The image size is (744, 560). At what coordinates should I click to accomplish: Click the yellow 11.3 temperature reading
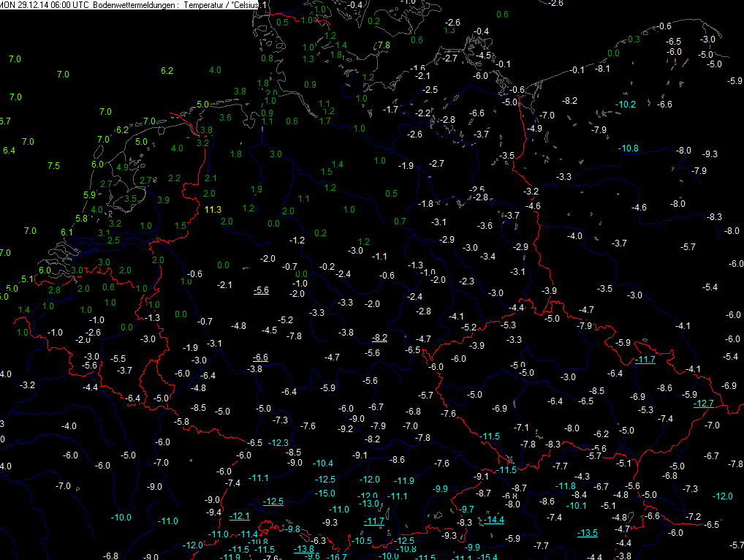click(x=213, y=210)
